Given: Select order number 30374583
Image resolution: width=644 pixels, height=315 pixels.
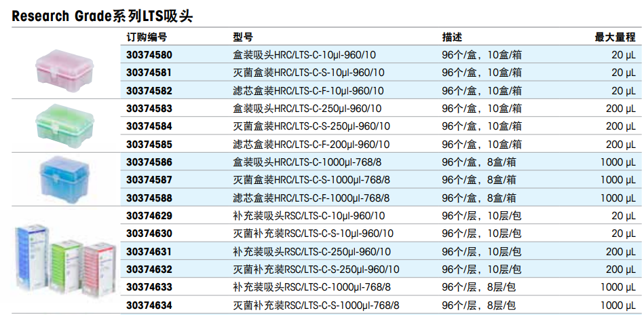Looking at the screenshot, I should (149, 109).
